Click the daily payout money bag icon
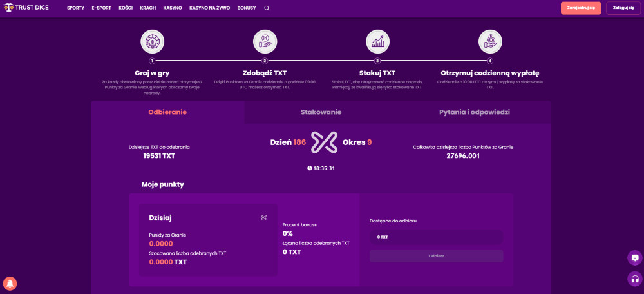Screen dimensions: 644x294 [x=490, y=42]
